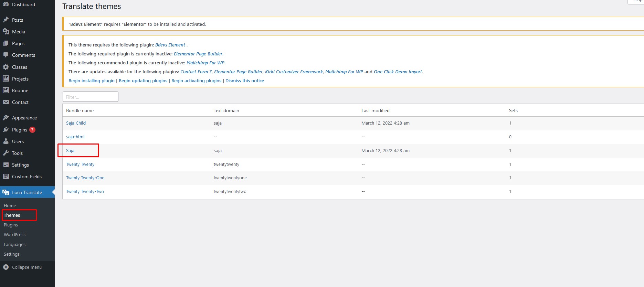
Task: Open the Posts menu
Action: coord(18,20)
